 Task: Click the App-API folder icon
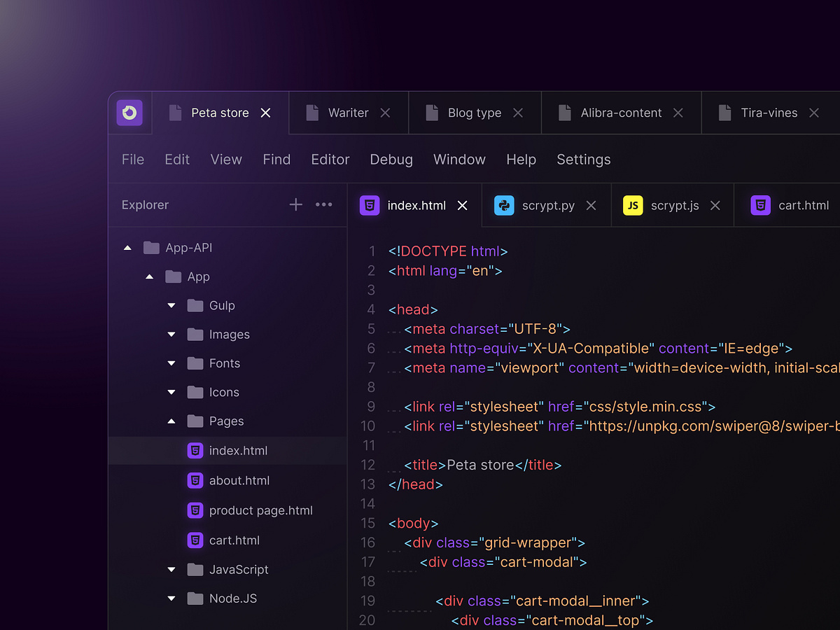[151, 247]
